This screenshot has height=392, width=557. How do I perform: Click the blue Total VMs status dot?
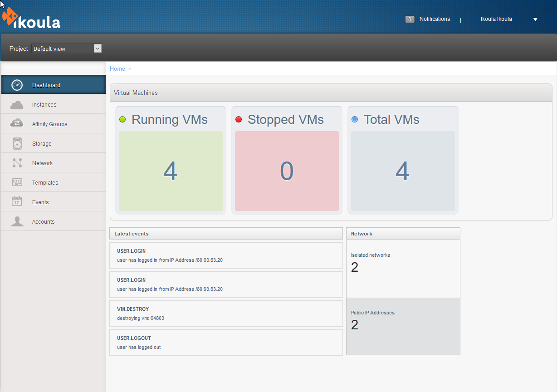click(355, 119)
